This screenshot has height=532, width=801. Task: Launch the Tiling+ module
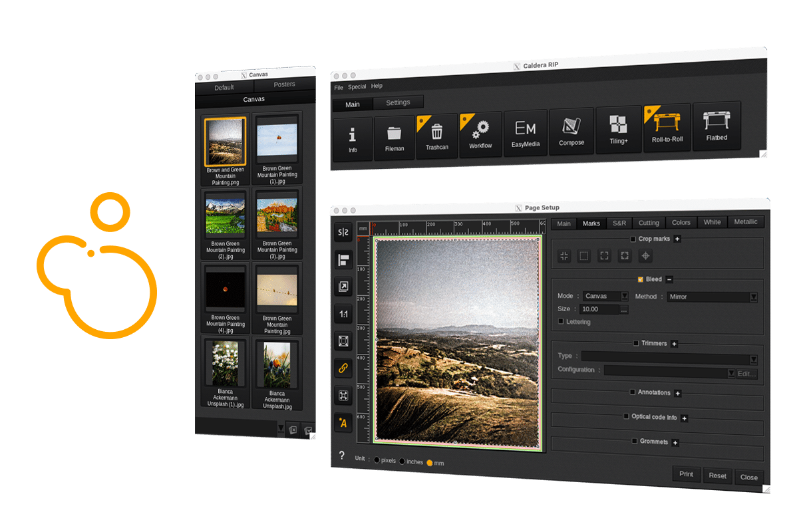tap(618, 128)
